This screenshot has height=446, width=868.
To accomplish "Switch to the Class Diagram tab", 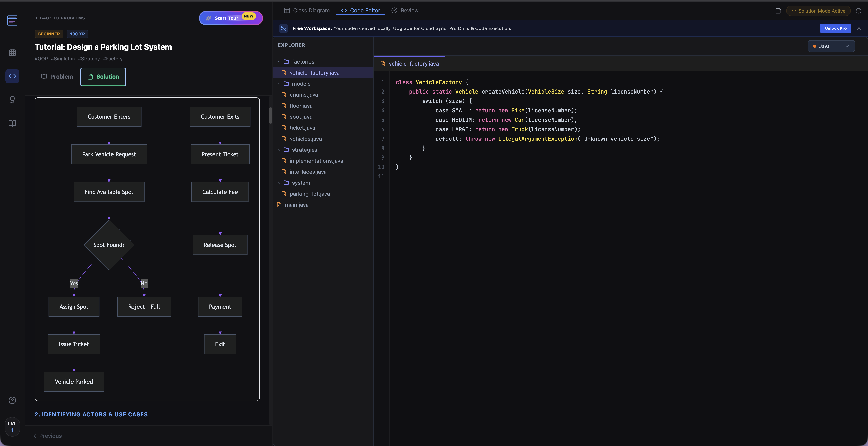I will (307, 10).
